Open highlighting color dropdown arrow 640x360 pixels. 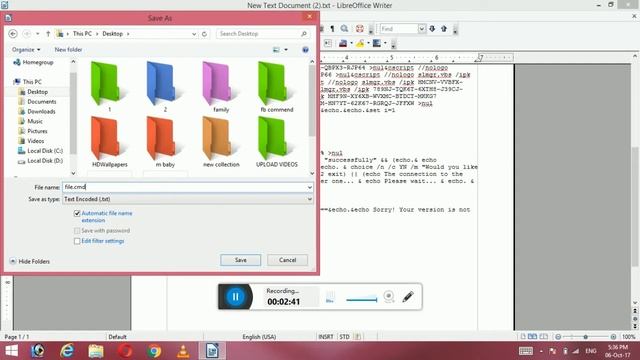tap(368, 43)
